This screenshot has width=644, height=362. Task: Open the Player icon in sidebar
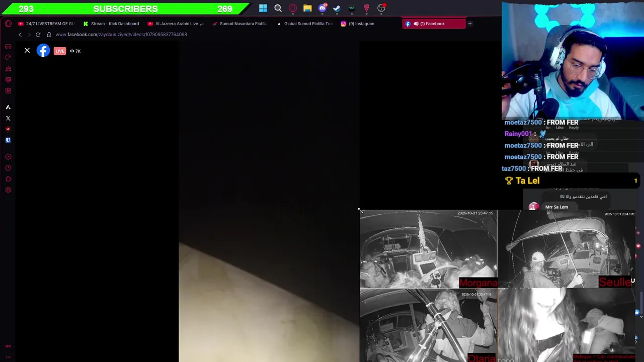(8, 157)
